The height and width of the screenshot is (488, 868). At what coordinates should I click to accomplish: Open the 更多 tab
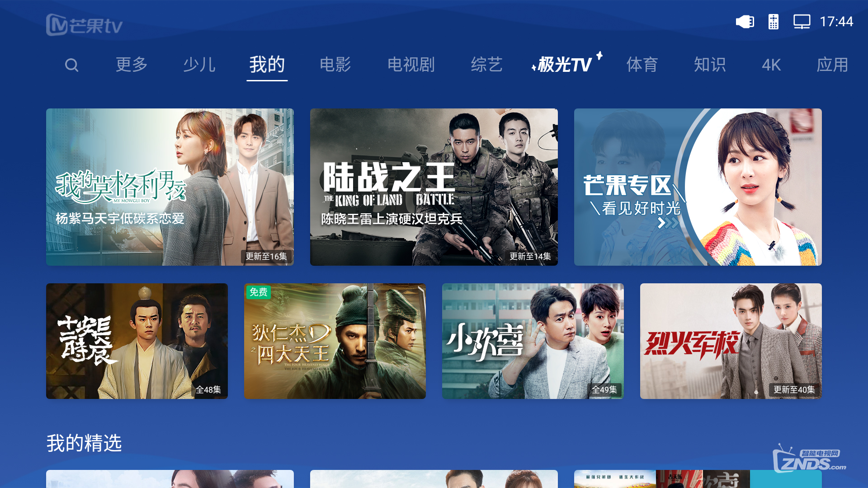click(132, 65)
